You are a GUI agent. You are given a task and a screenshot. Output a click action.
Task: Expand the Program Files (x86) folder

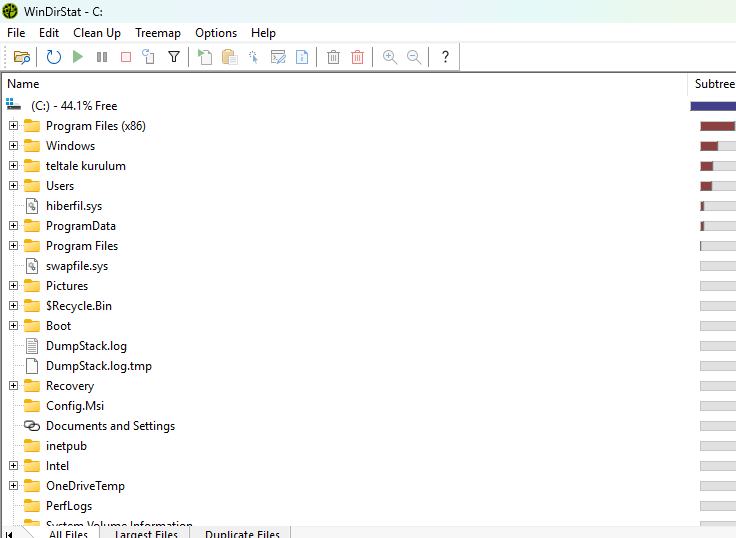click(14, 125)
